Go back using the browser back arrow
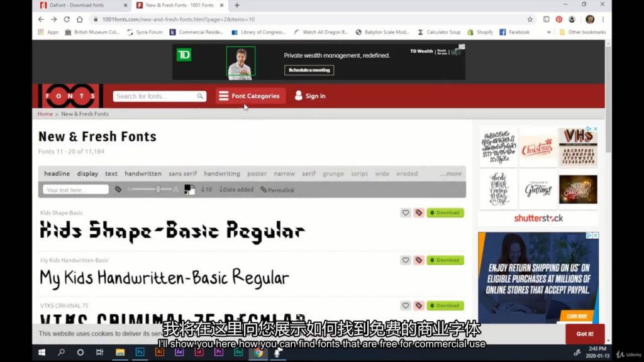Viewport: 644px width, 362px height. point(41,19)
